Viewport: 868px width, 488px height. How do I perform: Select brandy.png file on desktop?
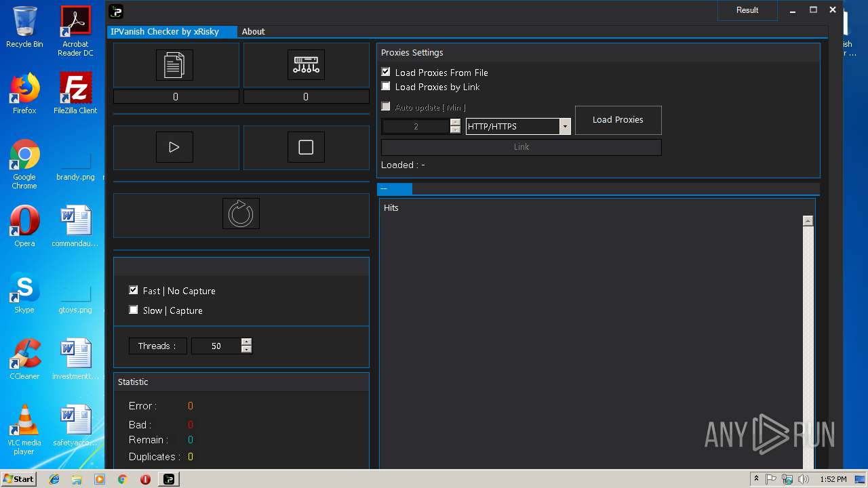tap(75, 165)
